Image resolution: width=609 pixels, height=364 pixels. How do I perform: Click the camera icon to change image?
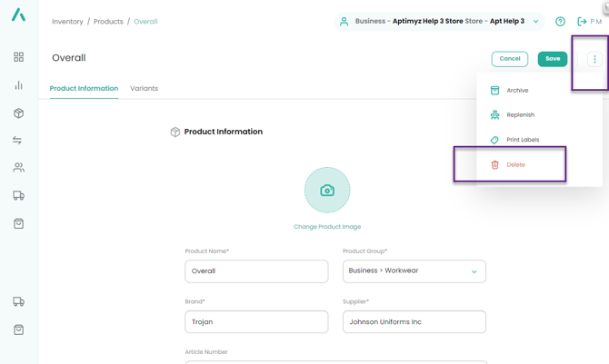point(327,191)
